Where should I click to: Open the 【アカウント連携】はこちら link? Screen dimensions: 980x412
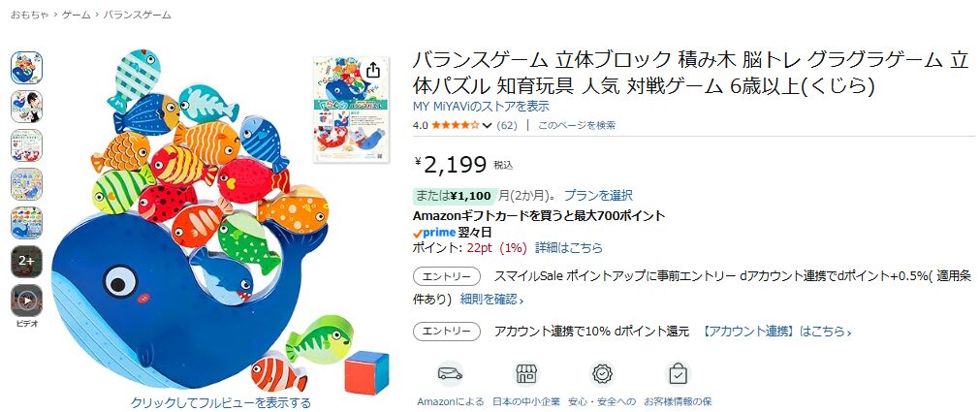click(x=775, y=332)
